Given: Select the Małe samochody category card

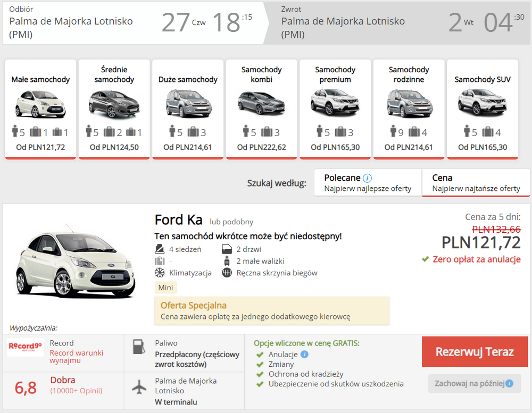Looking at the screenshot, I should pyautogui.click(x=40, y=109).
